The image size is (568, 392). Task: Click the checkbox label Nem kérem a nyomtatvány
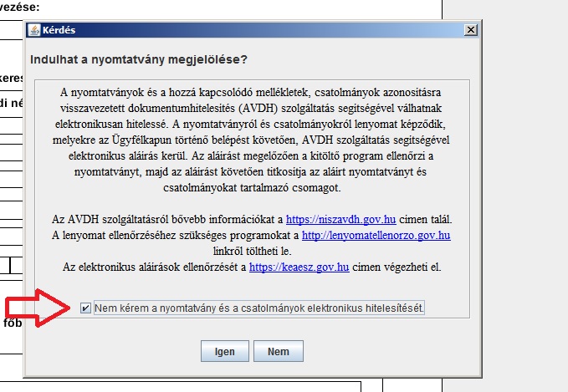pyautogui.click(x=259, y=308)
